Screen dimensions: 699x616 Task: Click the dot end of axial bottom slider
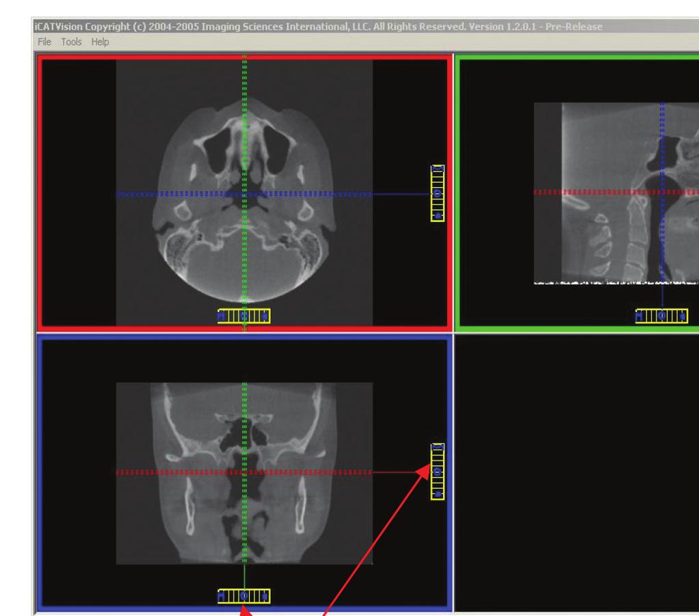[265, 316]
